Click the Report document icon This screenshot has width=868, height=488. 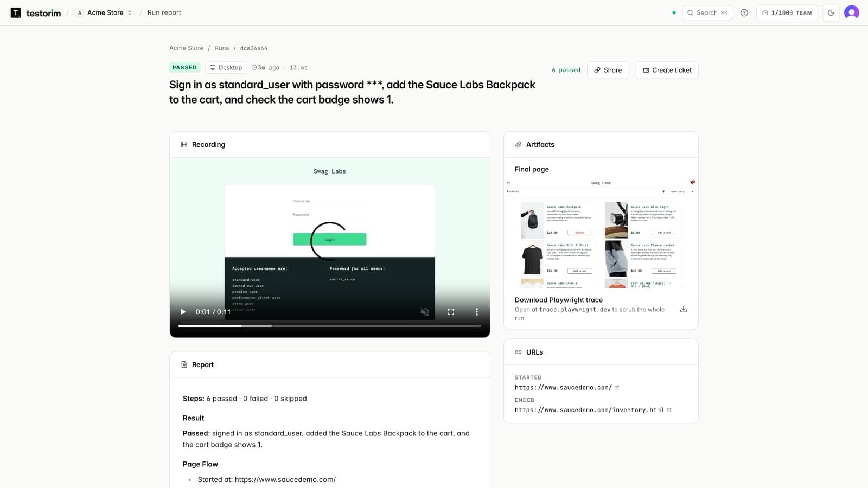coord(184,364)
